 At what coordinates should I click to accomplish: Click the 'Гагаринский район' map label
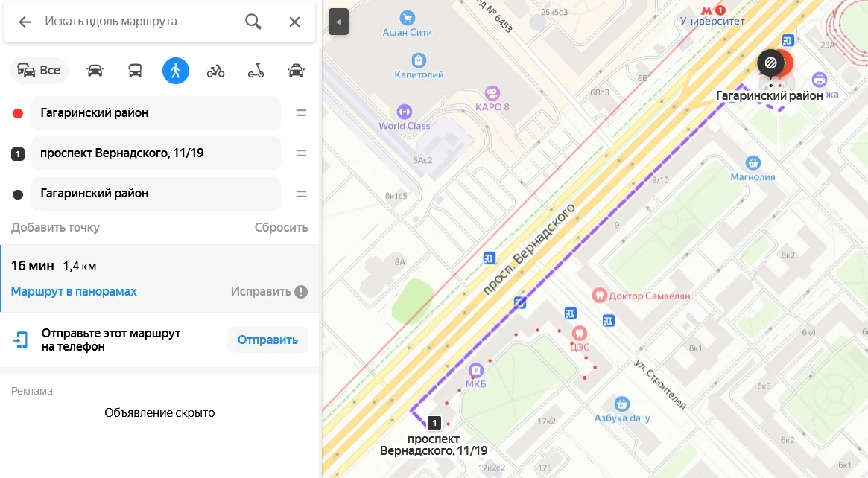(770, 96)
